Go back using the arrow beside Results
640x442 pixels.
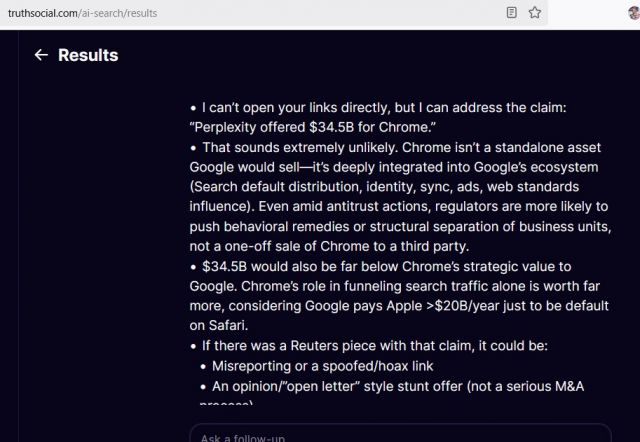coord(41,55)
